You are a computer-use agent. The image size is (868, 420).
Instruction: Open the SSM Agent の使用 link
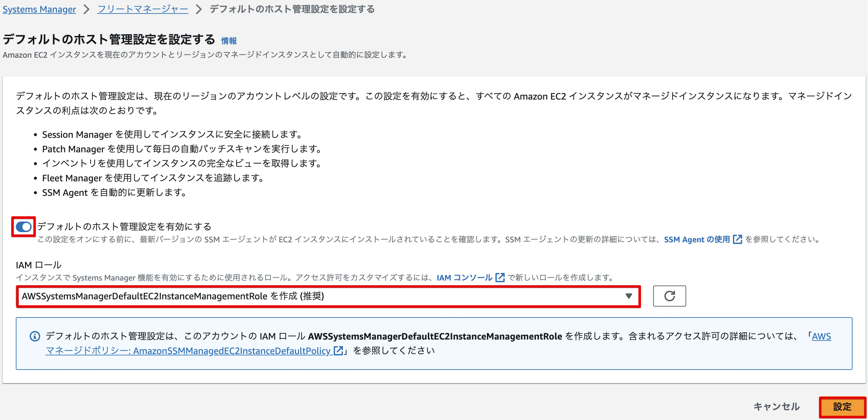(696, 239)
